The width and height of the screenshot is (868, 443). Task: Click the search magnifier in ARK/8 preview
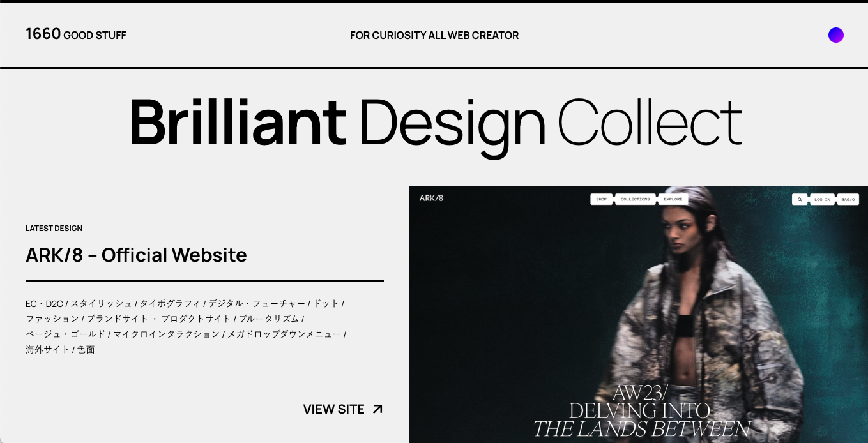click(x=800, y=199)
